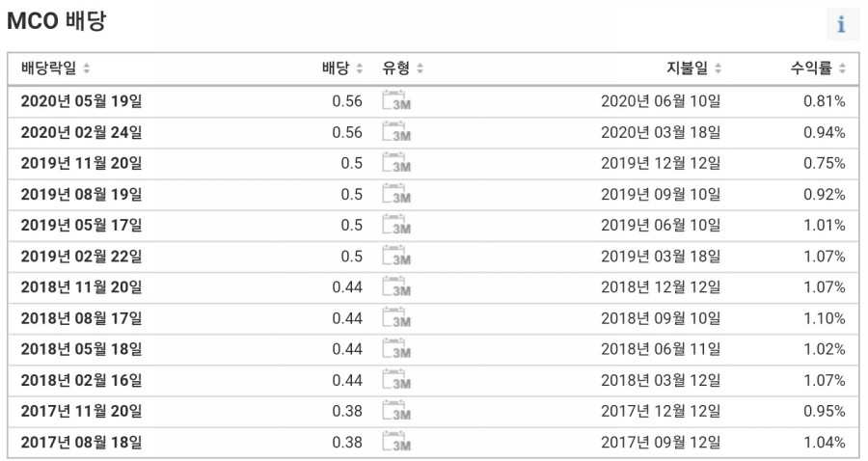Select ex-dividend date 2020년 02월 24일

point(81,132)
